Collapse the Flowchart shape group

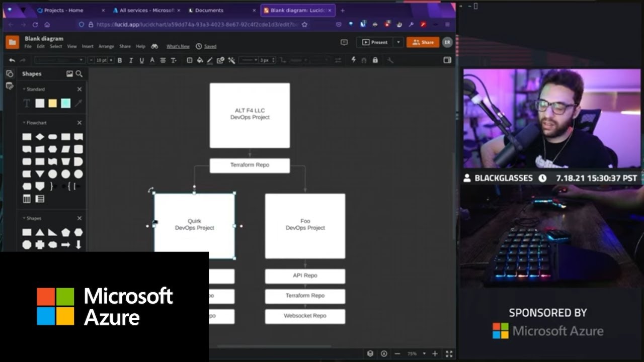(x=24, y=123)
